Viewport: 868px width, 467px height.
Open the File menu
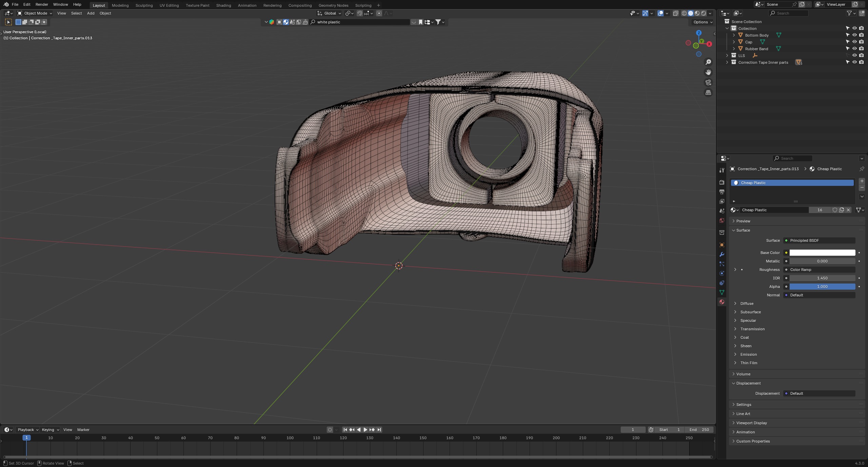coord(15,4)
